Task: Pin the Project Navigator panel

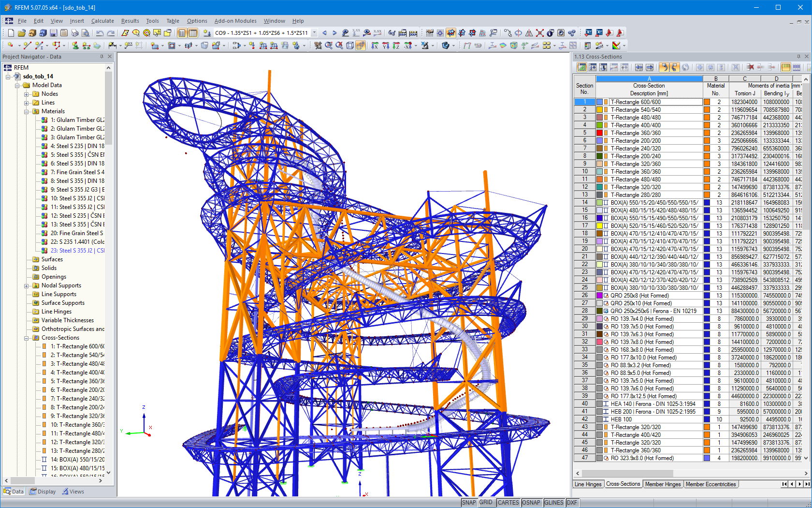Action: pyautogui.click(x=101, y=57)
